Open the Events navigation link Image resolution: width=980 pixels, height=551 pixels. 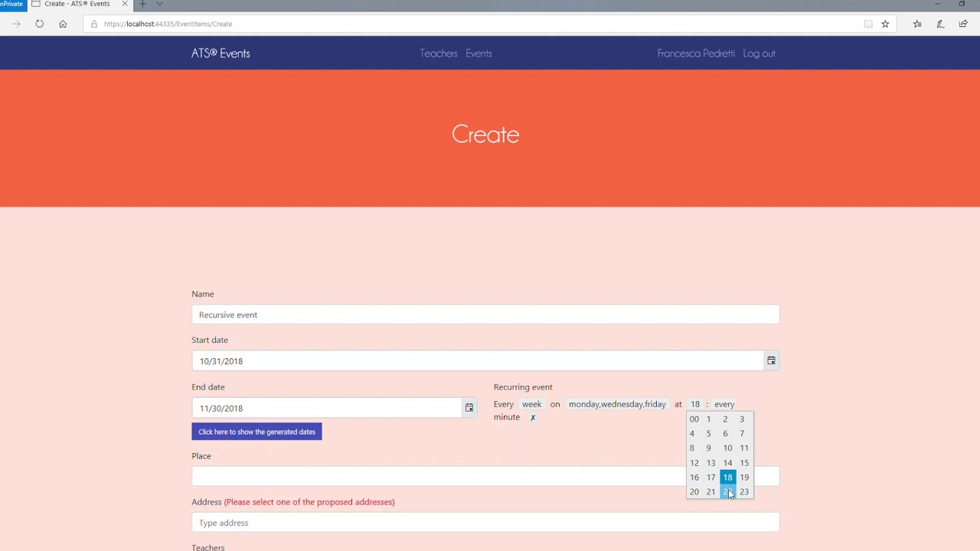479,54
